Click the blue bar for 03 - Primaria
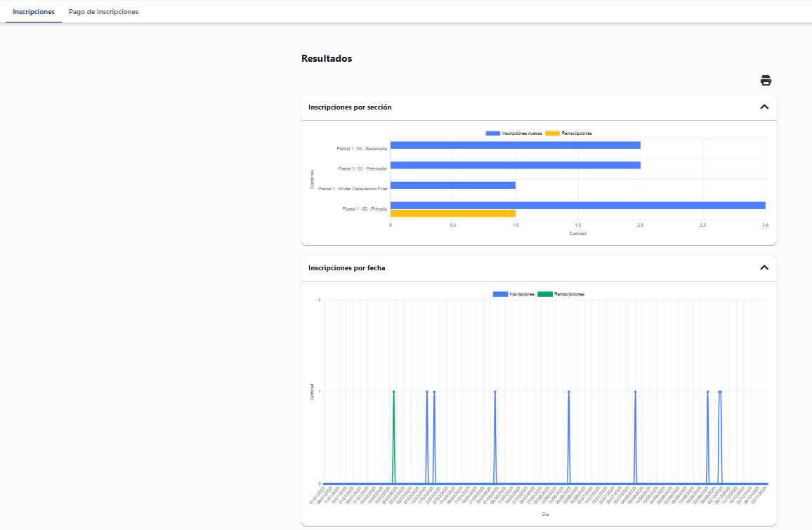The width and height of the screenshot is (812, 530). click(577, 206)
